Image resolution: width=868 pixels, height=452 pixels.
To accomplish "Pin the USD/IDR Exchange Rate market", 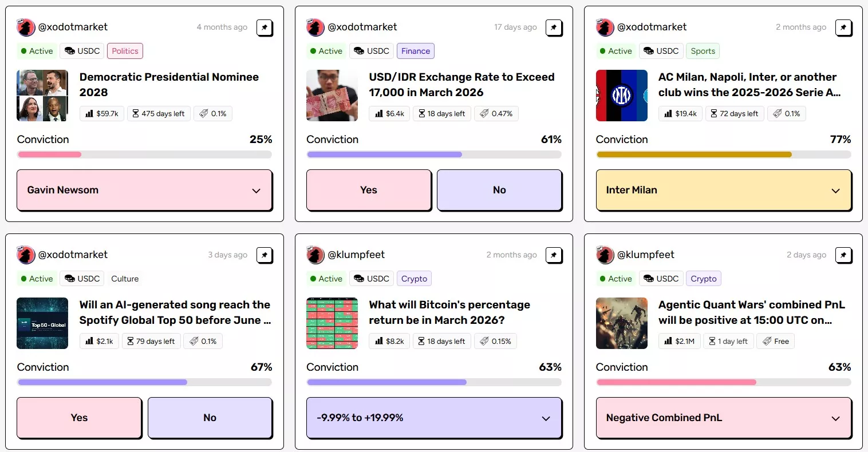I will (554, 27).
